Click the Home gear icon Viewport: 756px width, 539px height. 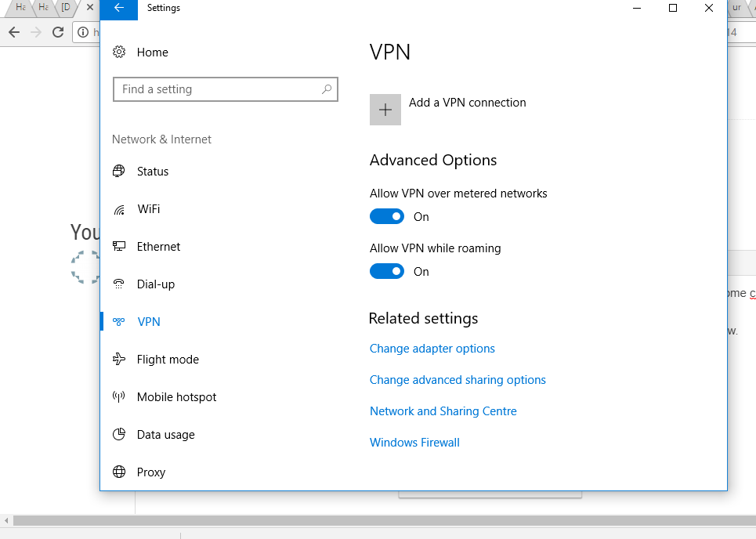click(119, 52)
